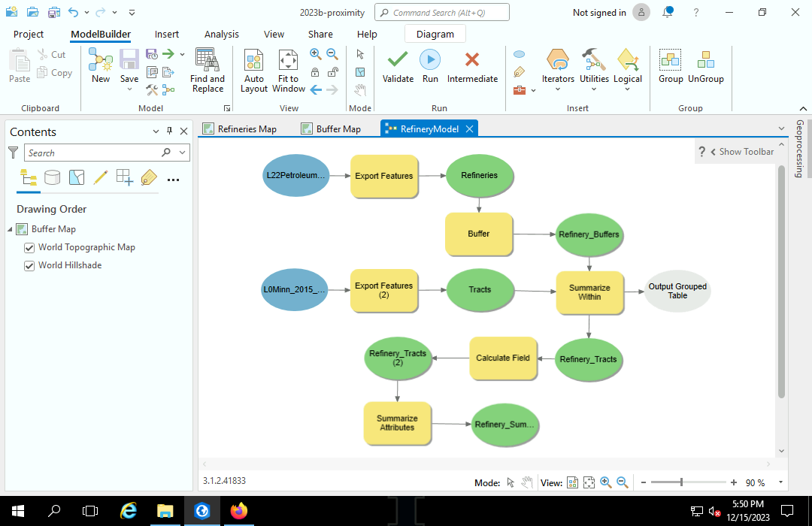Click inside the Command Search box

(x=441, y=12)
